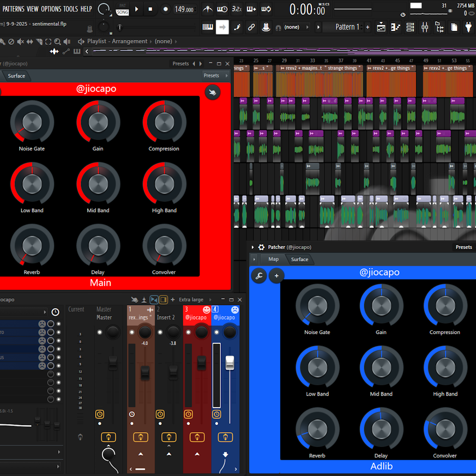Open the (none) snap selector dropdown
This screenshot has height=476, width=476.
pyautogui.click(x=296, y=27)
